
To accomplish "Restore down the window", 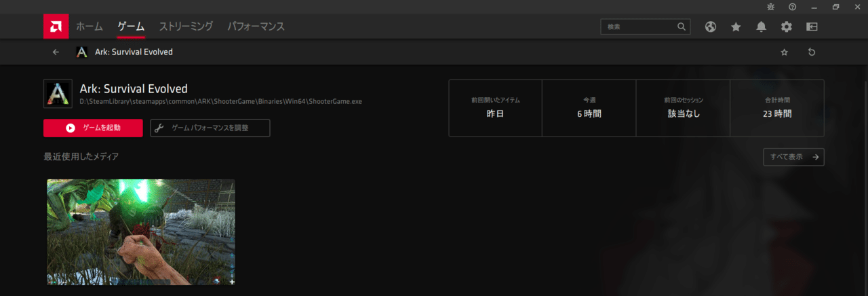I will tap(835, 7).
